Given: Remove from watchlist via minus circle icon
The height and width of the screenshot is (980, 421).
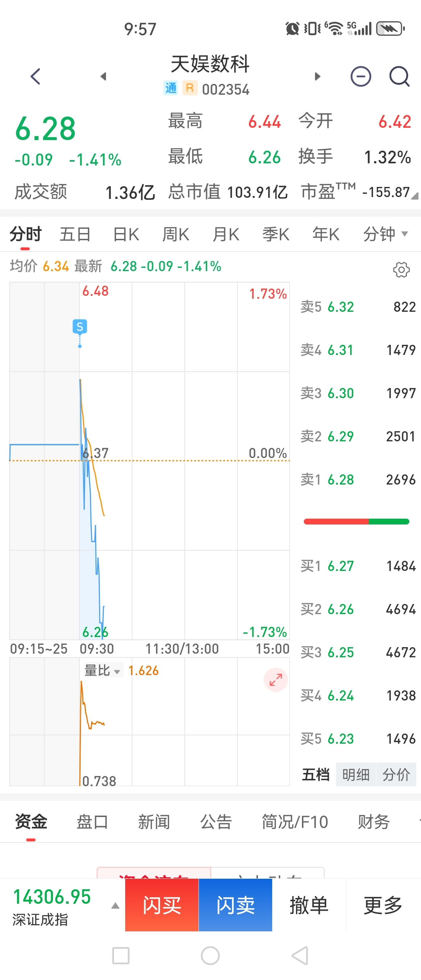Looking at the screenshot, I should point(360,77).
